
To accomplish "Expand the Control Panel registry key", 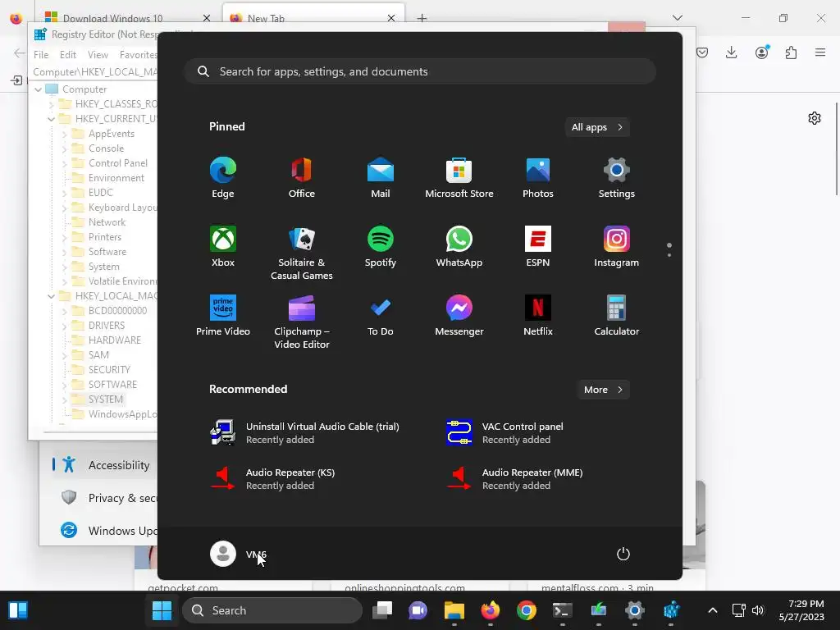I will click(65, 163).
